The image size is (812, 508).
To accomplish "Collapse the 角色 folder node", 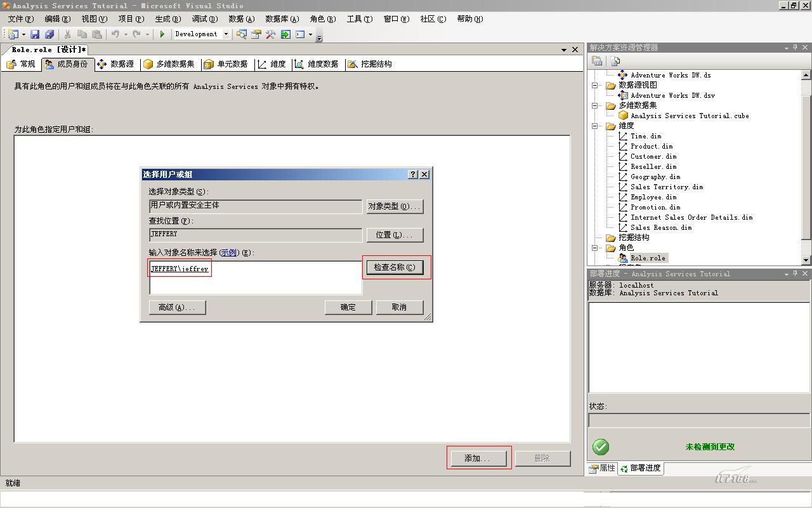I will 595,248.
